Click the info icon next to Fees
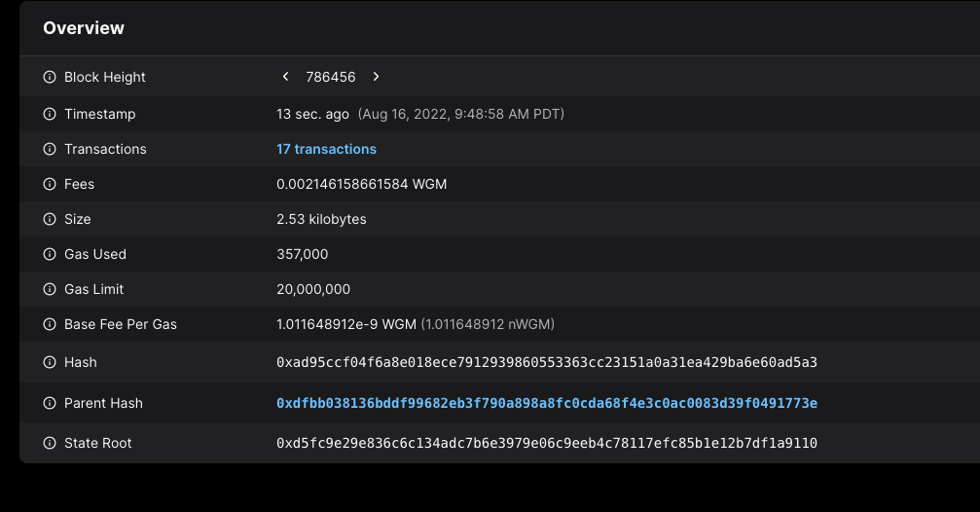The image size is (980, 512). pyautogui.click(x=50, y=184)
